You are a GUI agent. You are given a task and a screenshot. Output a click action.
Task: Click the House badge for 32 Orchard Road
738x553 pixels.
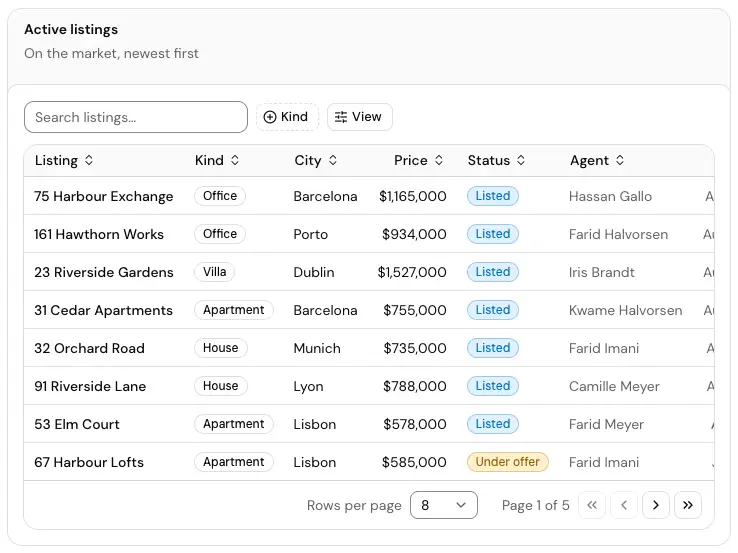click(221, 348)
